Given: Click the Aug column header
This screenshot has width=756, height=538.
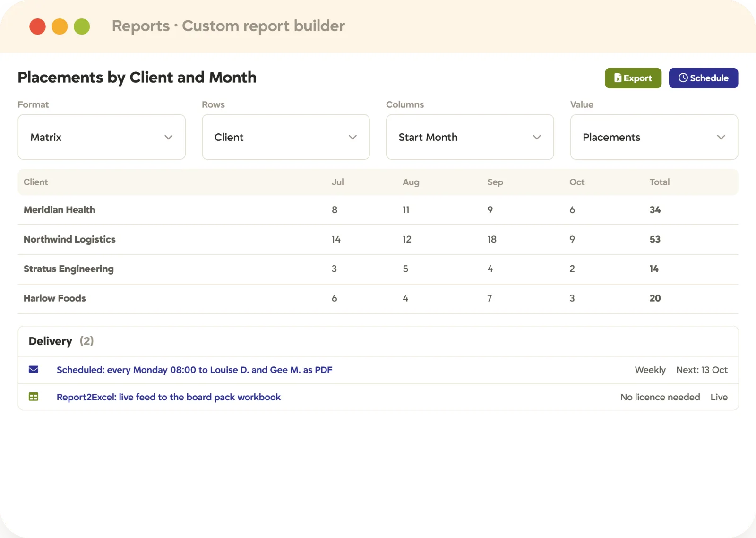Looking at the screenshot, I should (x=411, y=182).
